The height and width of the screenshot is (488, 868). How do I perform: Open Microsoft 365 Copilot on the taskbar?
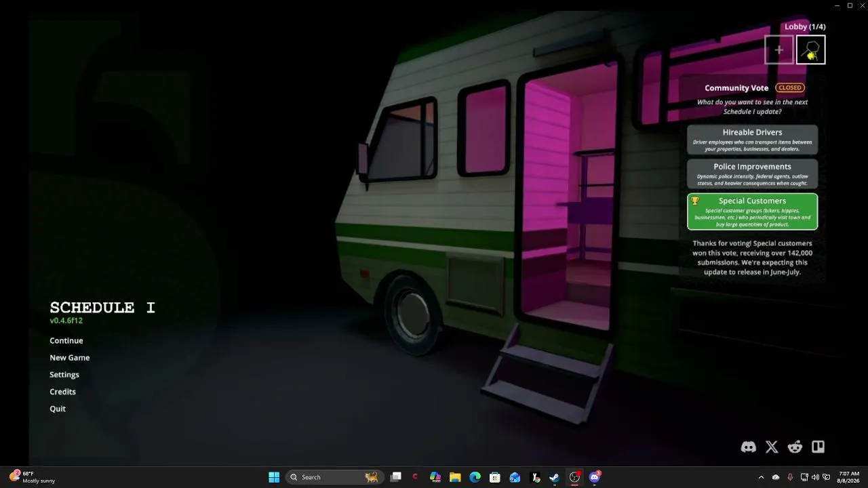435,477
